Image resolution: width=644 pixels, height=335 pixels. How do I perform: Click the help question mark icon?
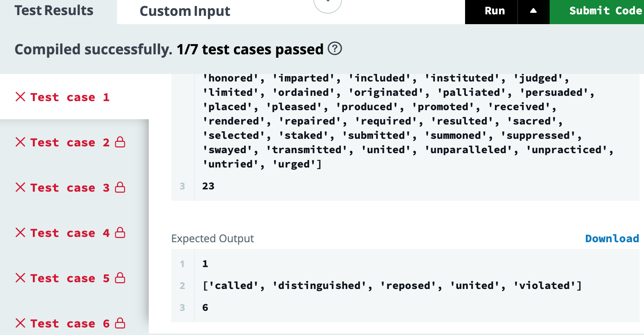(335, 49)
